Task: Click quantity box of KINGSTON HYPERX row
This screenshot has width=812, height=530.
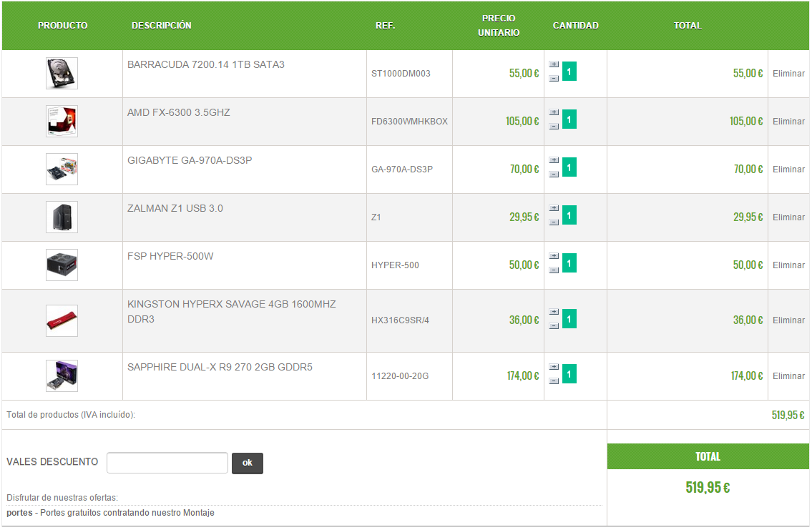Action: [x=569, y=319]
